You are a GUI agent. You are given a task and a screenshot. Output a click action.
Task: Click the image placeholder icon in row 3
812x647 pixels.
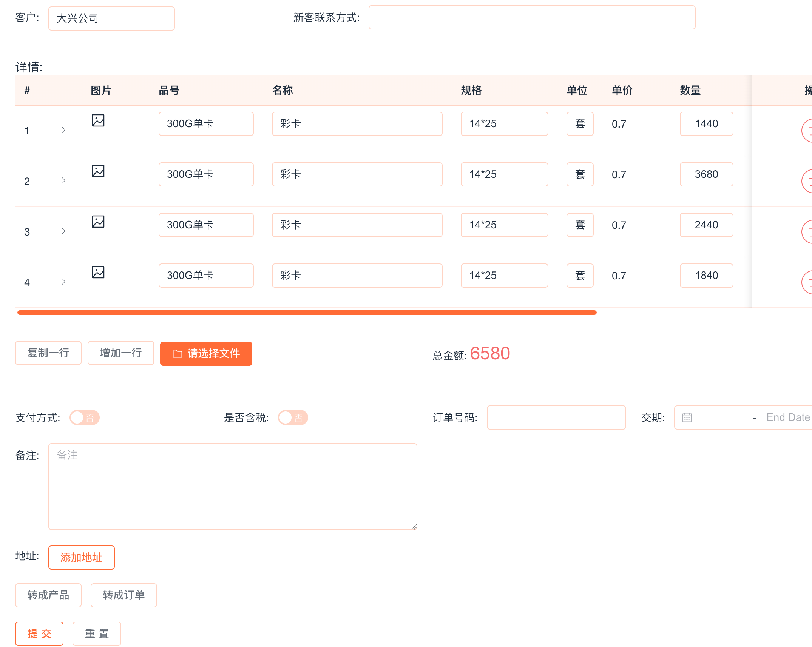coord(98,222)
